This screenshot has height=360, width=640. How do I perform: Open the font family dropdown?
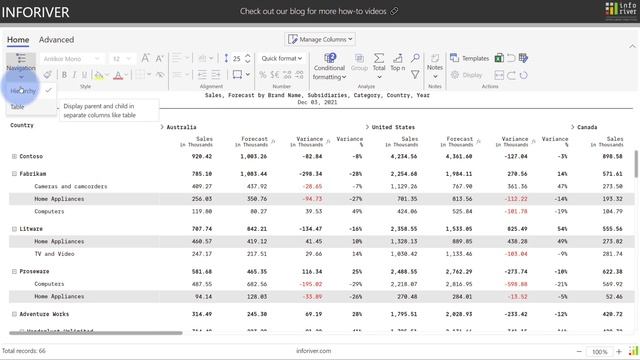coord(72,59)
